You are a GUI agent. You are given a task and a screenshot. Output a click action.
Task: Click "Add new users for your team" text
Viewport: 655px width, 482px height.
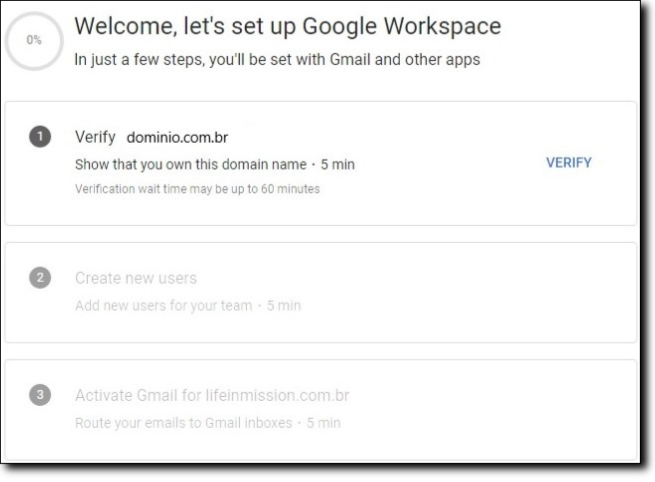[x=165, y=305]
